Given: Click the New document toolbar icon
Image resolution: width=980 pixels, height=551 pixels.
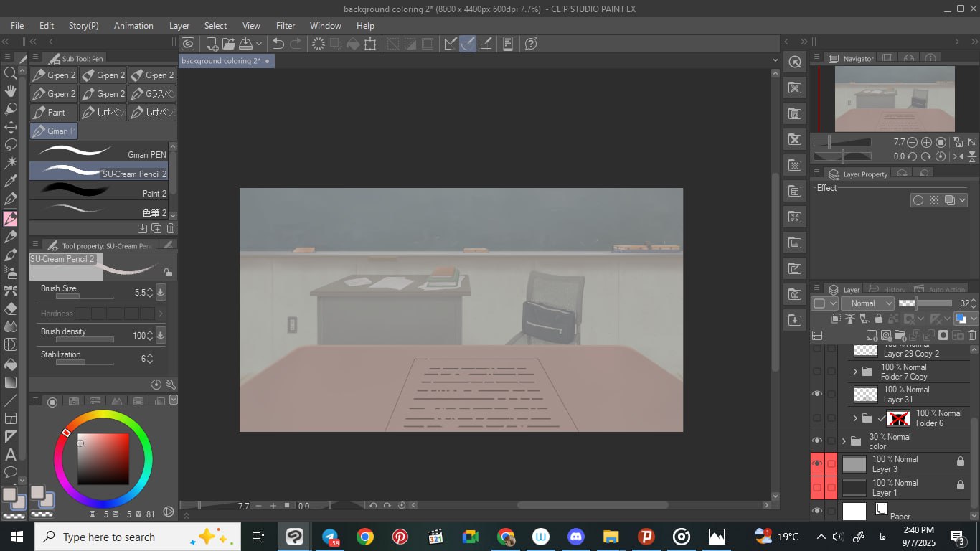Looking at the screenshot, I should tap(212, 44).
